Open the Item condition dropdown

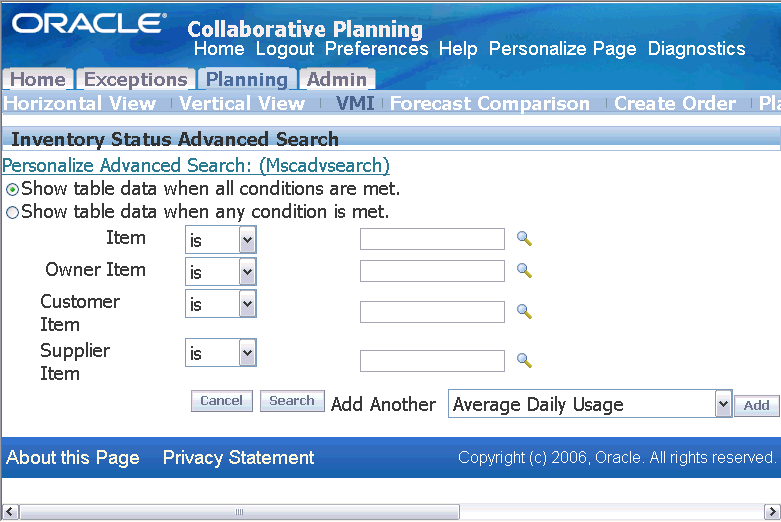(221, 240)
